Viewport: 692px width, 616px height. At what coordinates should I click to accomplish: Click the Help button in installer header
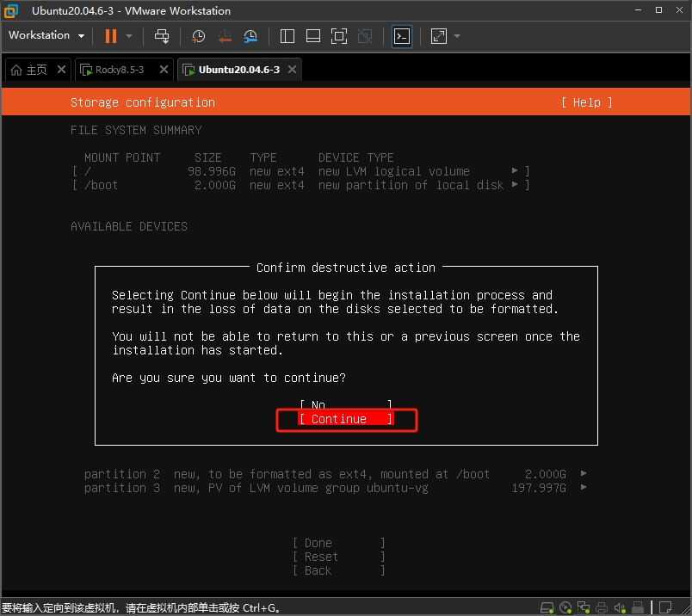pyautogui.click(x=586, y=103)
